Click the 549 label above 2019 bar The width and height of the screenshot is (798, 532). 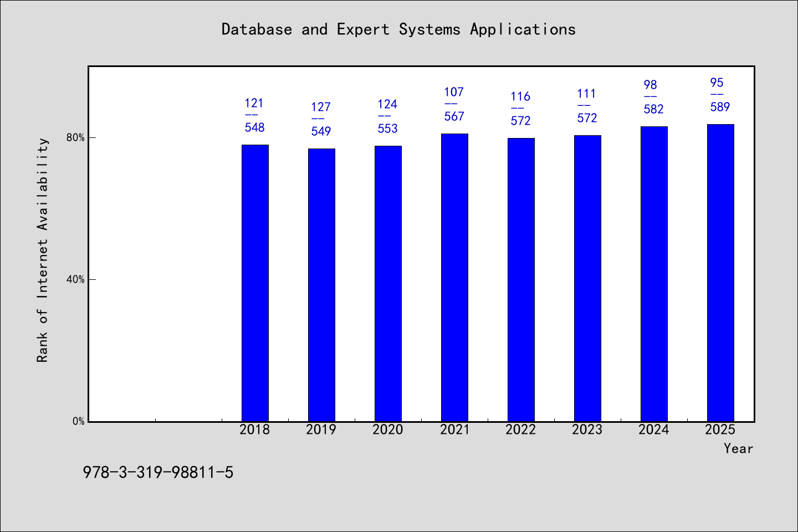[321, 131]
